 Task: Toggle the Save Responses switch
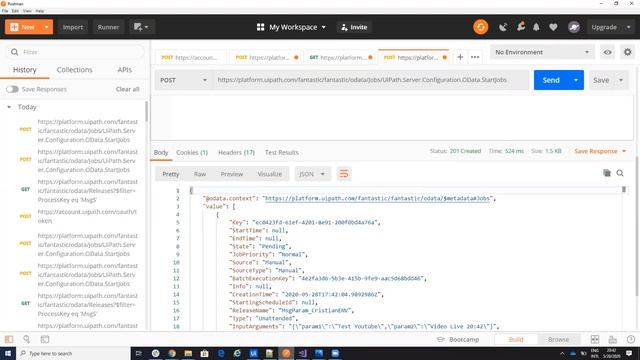click(x=12, y=89)
